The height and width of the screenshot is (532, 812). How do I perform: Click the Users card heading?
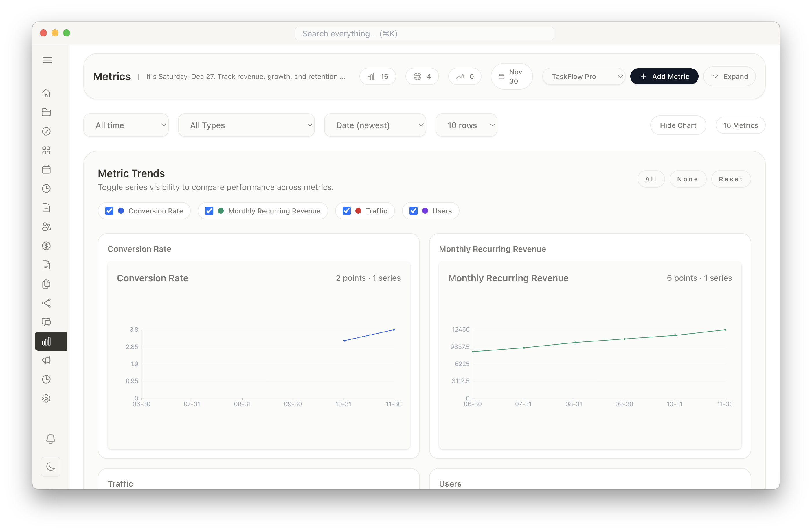coord(450,484)
